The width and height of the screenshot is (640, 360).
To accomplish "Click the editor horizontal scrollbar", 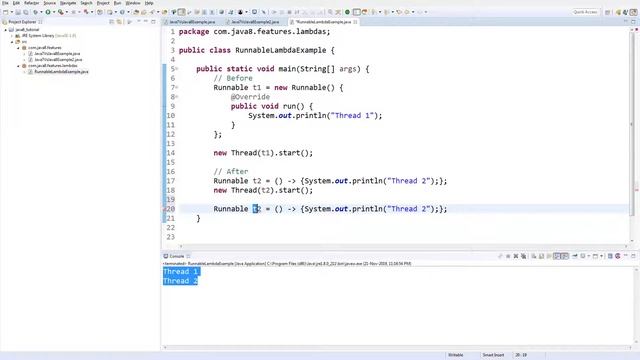I will tap(403, 246).
